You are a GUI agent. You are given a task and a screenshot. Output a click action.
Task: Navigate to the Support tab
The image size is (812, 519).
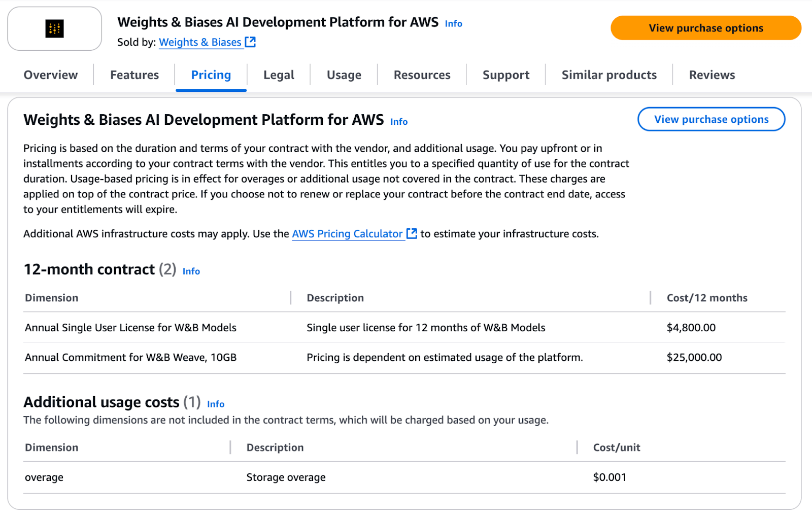[x=505, y=75]
